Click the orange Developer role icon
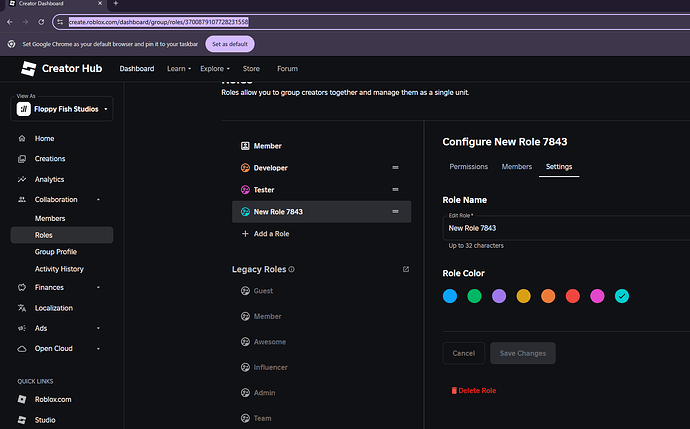The width and height of the screenshot is (690, 429). [245, 168]
